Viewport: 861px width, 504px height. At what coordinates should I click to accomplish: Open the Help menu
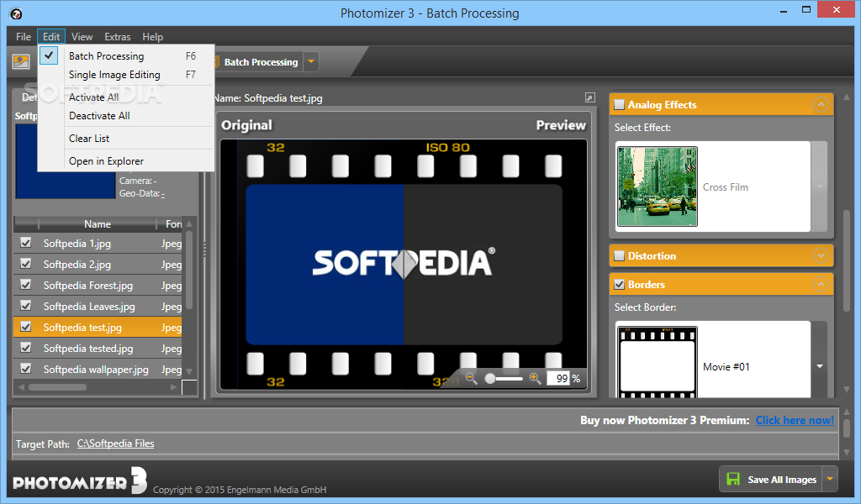click(153, 37)
